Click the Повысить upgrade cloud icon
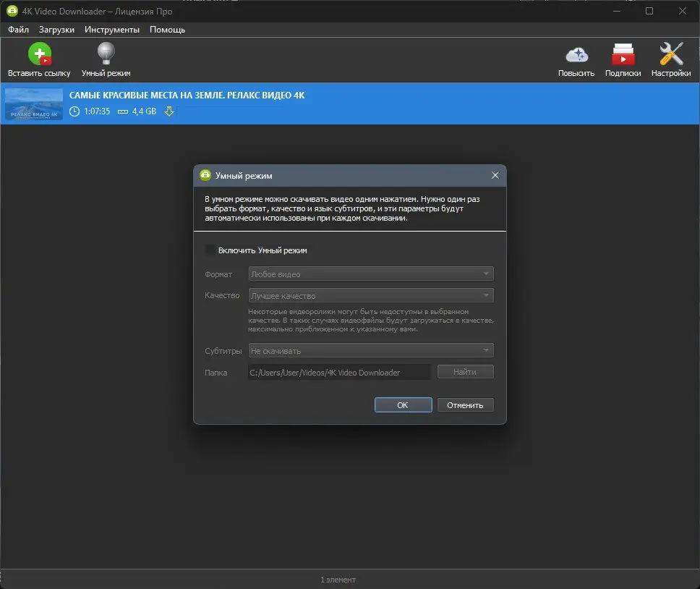Screen dimensions: 700x589 click(576, 54)
